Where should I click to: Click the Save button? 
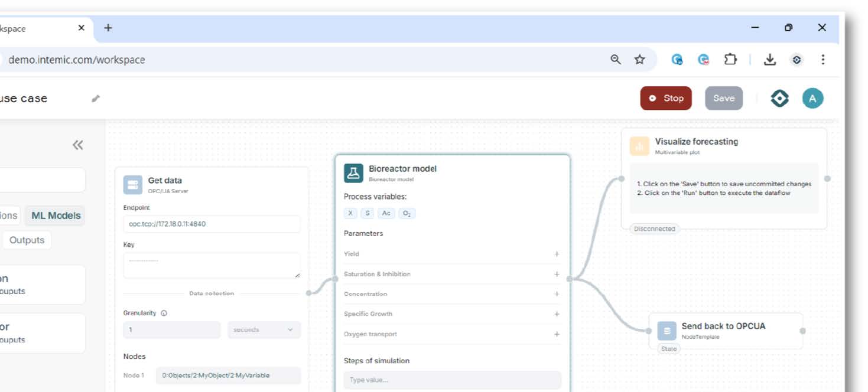coord(723,99)
